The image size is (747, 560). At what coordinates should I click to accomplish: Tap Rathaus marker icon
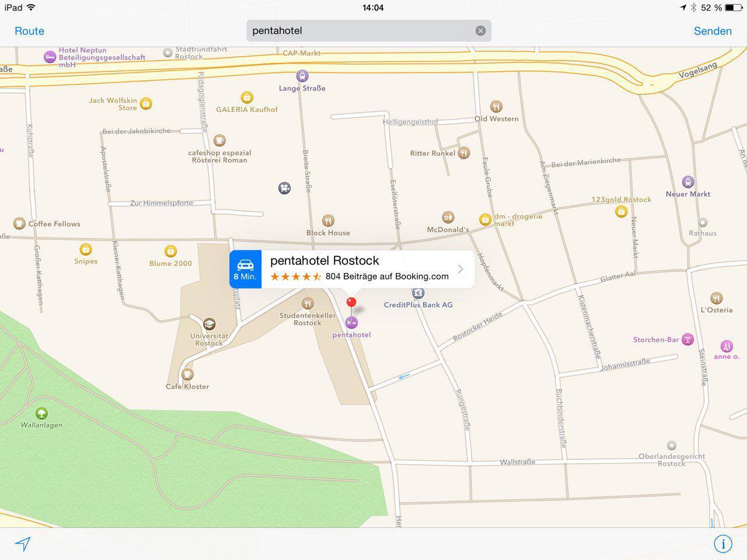[703, 222]
